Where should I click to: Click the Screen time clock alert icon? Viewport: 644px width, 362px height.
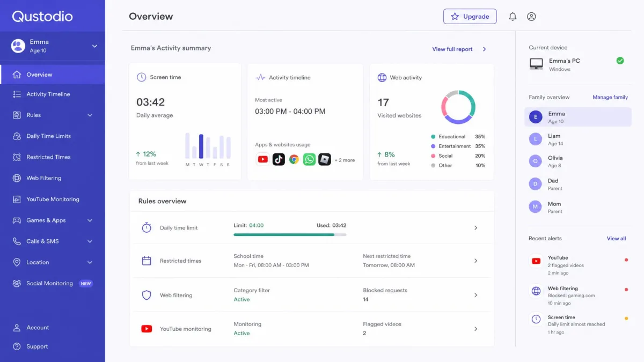click(x=536, y=319)
